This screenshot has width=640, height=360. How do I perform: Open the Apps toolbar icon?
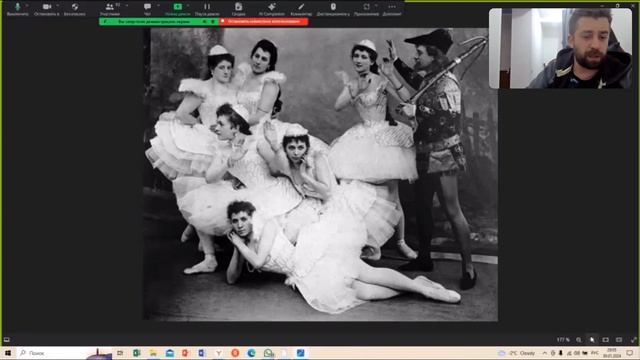point(367,7)
